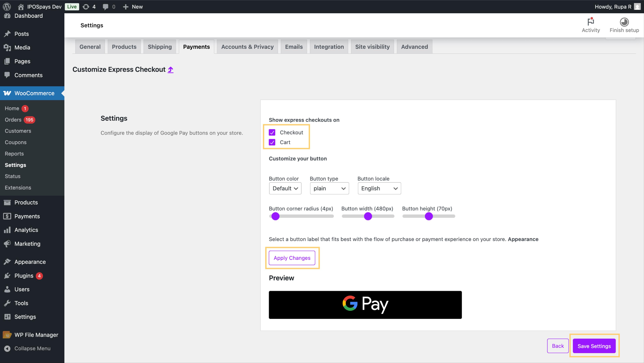
Task: Uncheck the Checkout checkbox
Action: click(x=272, y=132)
